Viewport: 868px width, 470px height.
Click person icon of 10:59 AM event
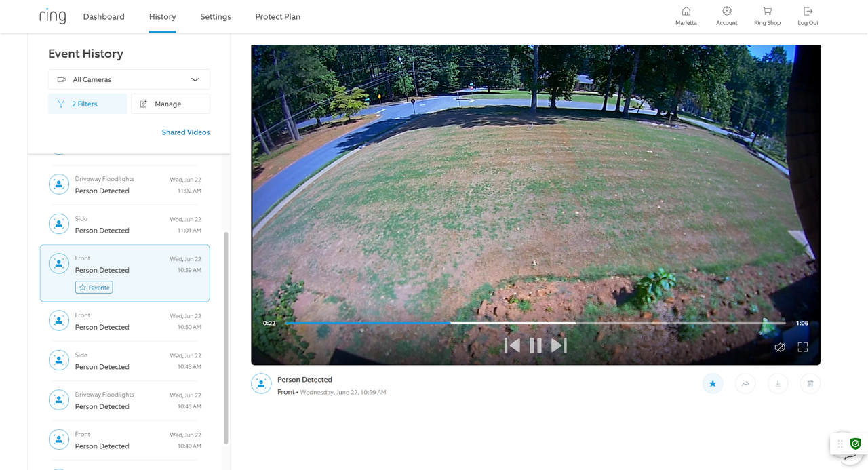(x=59, y=263)
